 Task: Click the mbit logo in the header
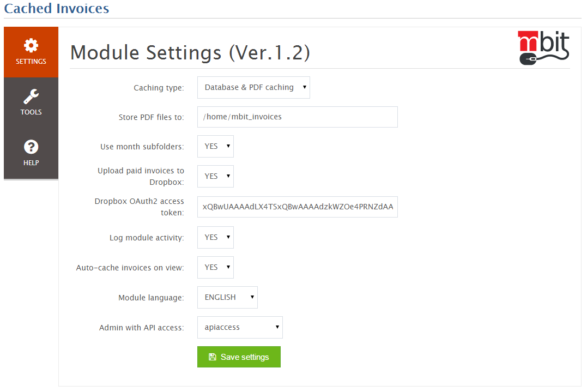tap(543, 46)
